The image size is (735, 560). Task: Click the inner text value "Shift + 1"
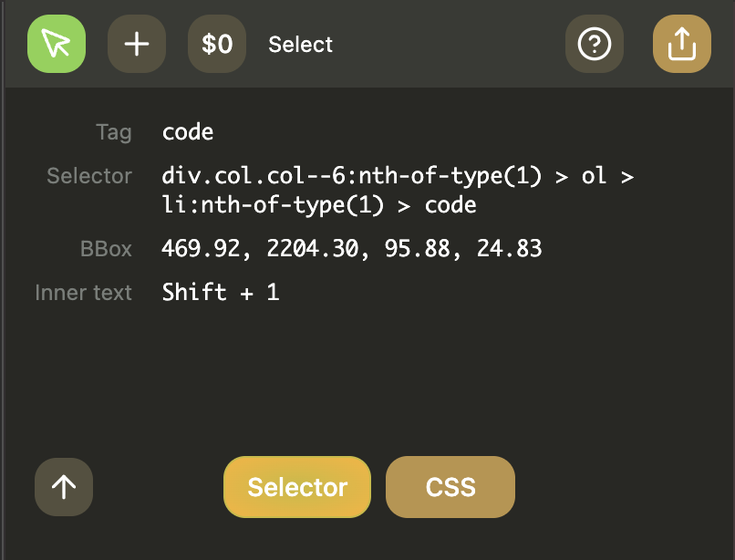coord(221,293)
